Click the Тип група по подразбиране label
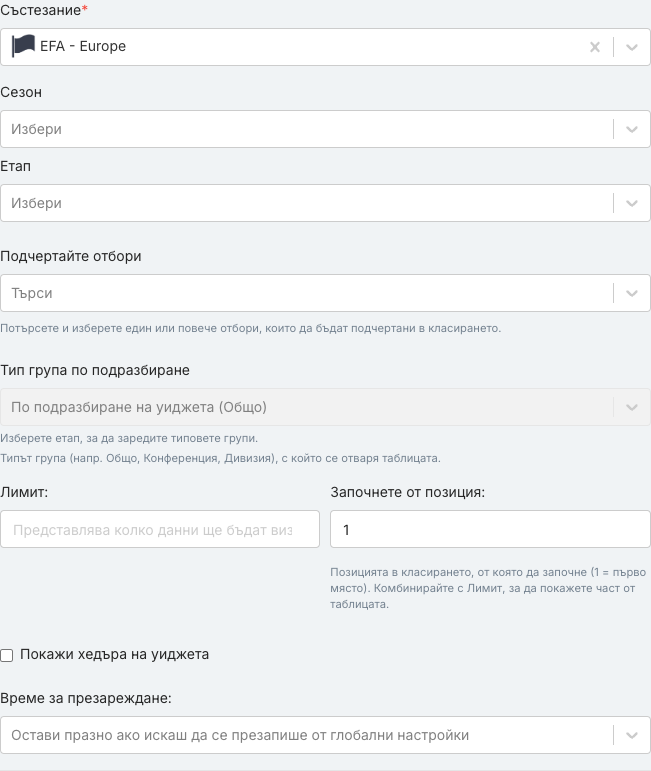The image size is (651, 771). pos(95,370)
